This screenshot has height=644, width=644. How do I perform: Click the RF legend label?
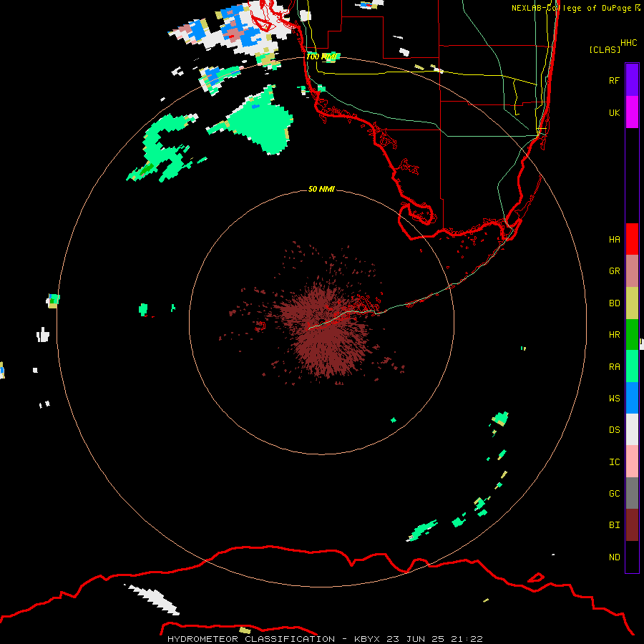click(x=614, y=80)
